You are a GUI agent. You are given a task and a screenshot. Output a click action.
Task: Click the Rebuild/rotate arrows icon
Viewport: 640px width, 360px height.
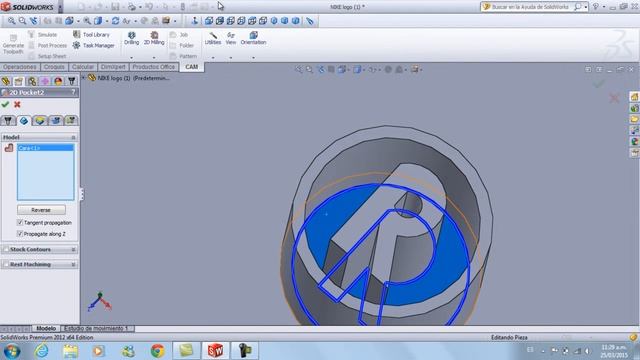pos(116,21)
